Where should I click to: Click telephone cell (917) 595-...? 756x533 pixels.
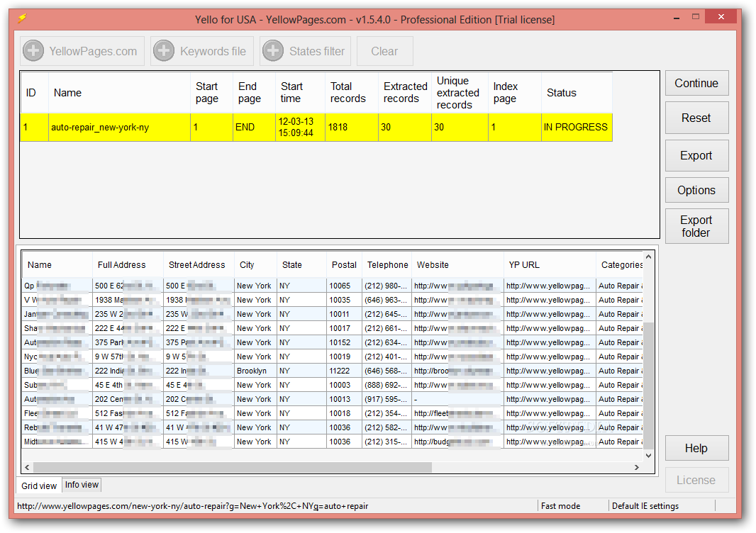[387, 399]
